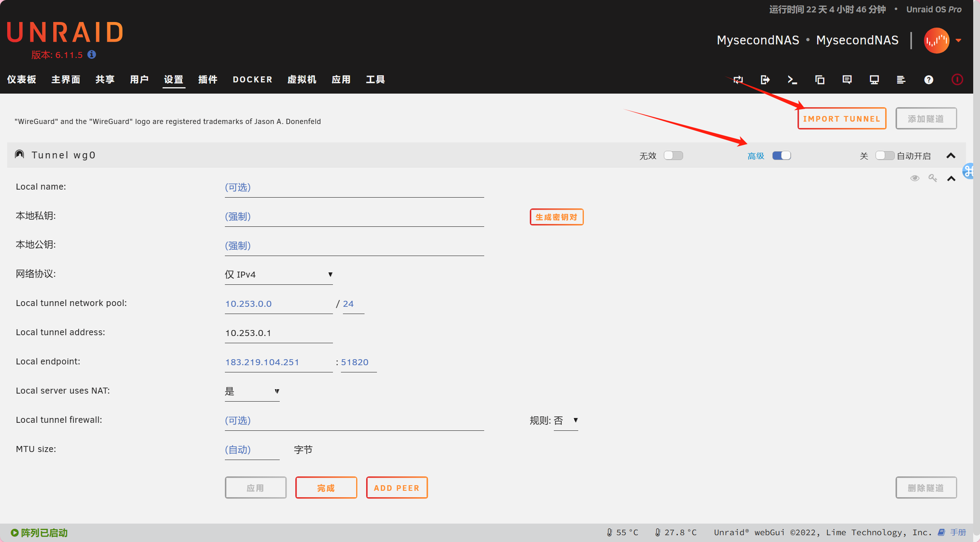Click the WireGuard tunnel wg0 icon
The height and width of the screenshot is (542, 980).
click(x=19, y=154)
